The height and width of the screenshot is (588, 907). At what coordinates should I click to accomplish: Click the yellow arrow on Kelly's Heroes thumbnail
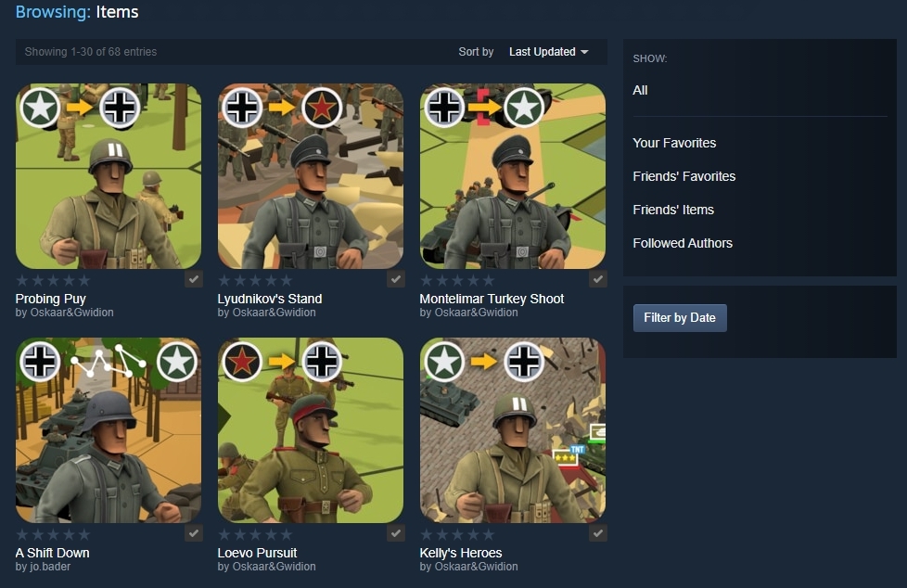pyautogui.click(x=484, y=361)
